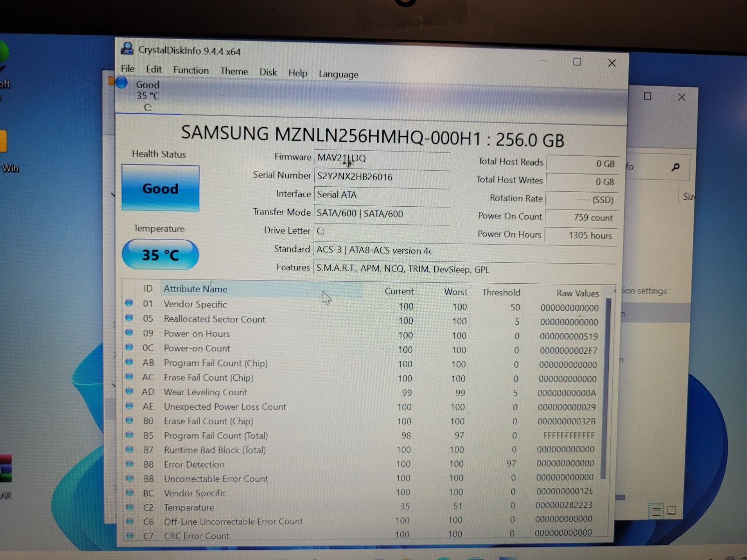Open the Language menu

click(x=338, y=74)
